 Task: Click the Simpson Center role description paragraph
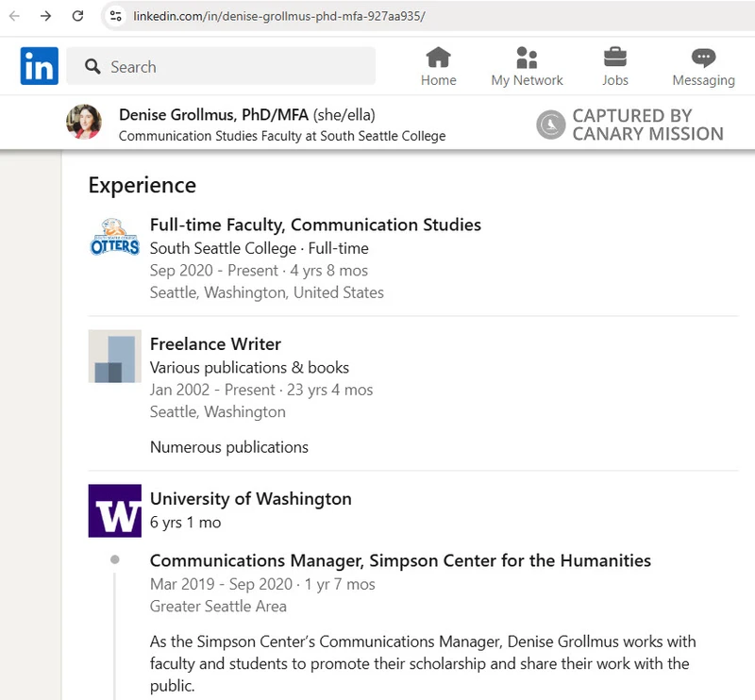click(423, 664)
